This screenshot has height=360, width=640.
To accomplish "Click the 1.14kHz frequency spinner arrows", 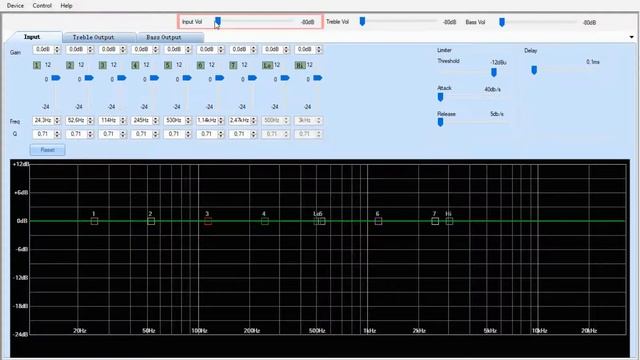I will [x=221, y=120].
